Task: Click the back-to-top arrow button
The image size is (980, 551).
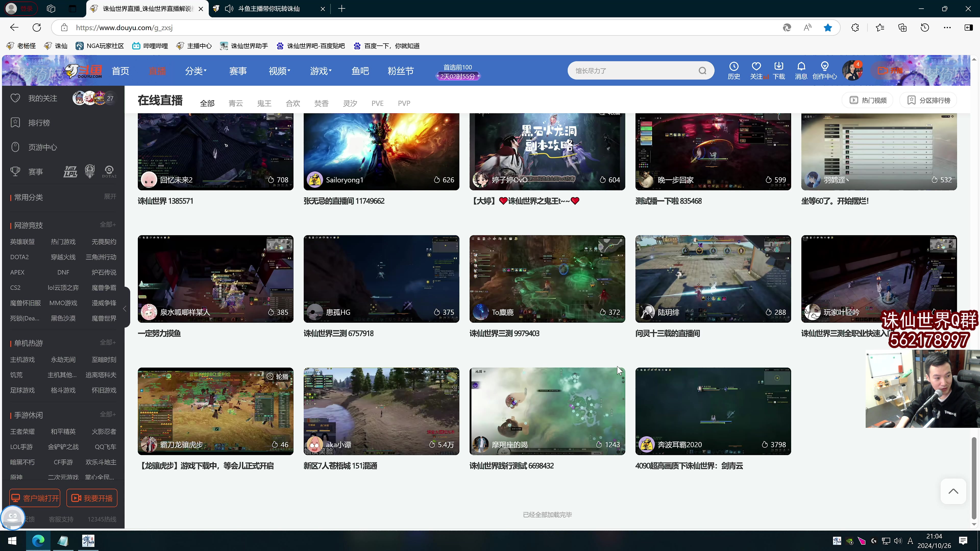Action: [x=953, y=491]
